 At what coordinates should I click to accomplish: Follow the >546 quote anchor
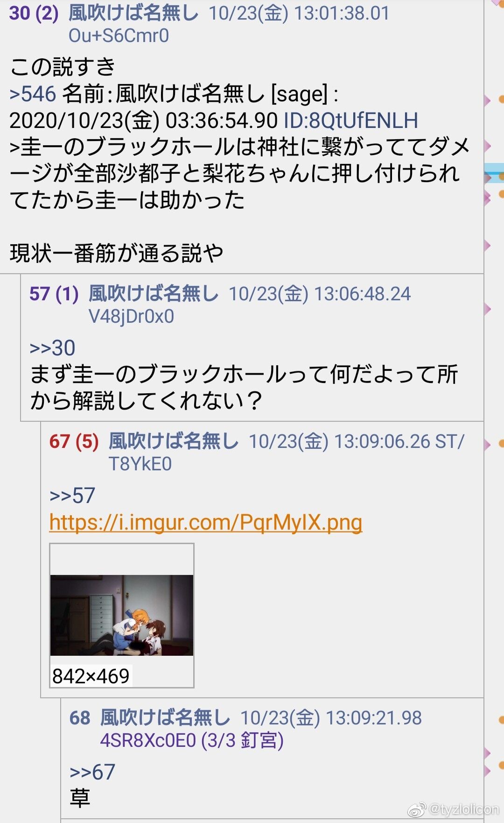(33, 94)
